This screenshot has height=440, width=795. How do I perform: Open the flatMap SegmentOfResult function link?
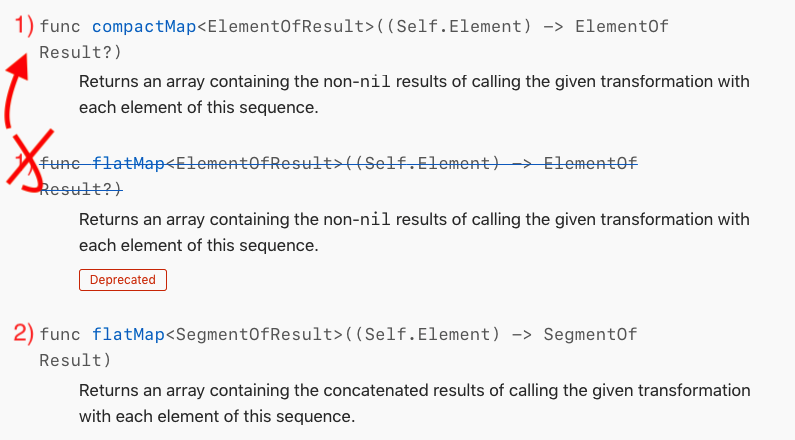click(x=128, y=334)
